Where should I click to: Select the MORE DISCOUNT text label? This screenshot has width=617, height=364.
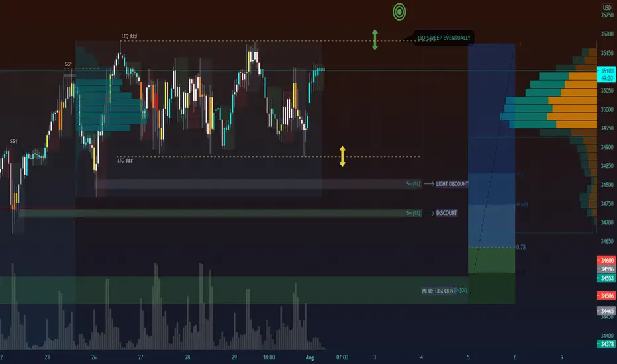tap(439, 291)
